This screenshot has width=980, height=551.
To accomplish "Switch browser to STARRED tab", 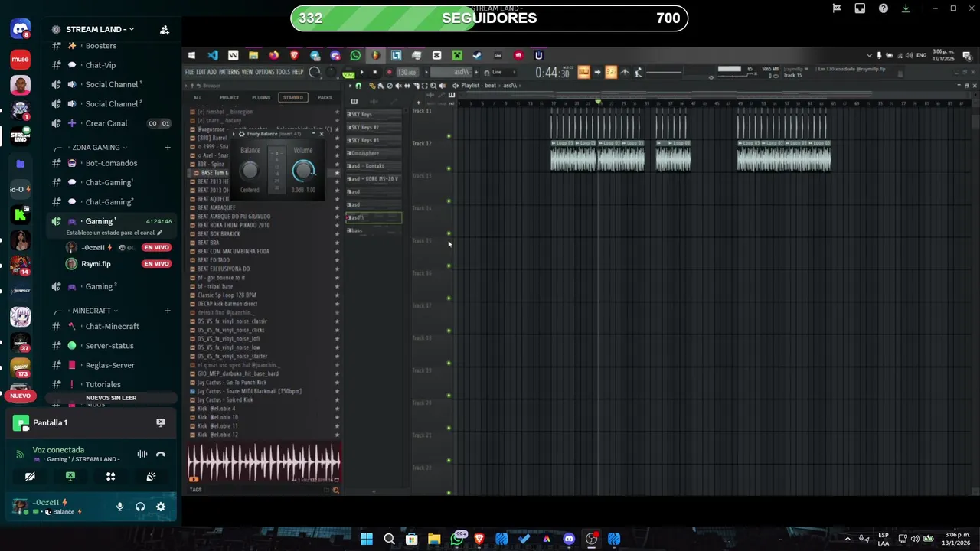I will pos(292,98).
